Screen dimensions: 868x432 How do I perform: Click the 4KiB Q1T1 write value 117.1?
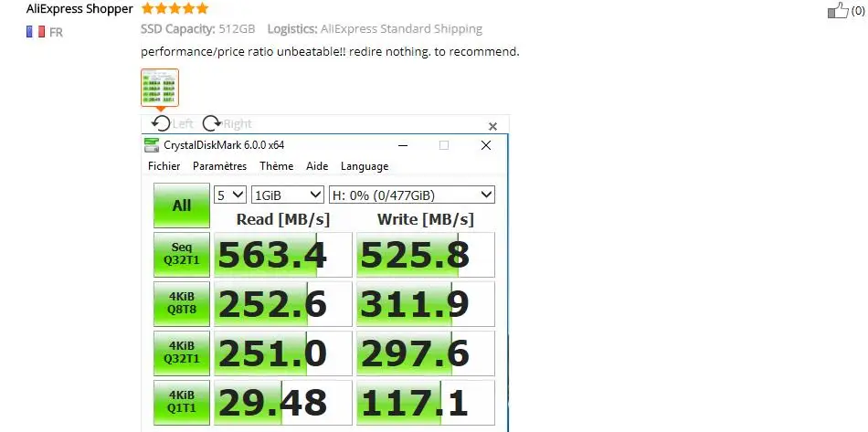pos(425,402)
